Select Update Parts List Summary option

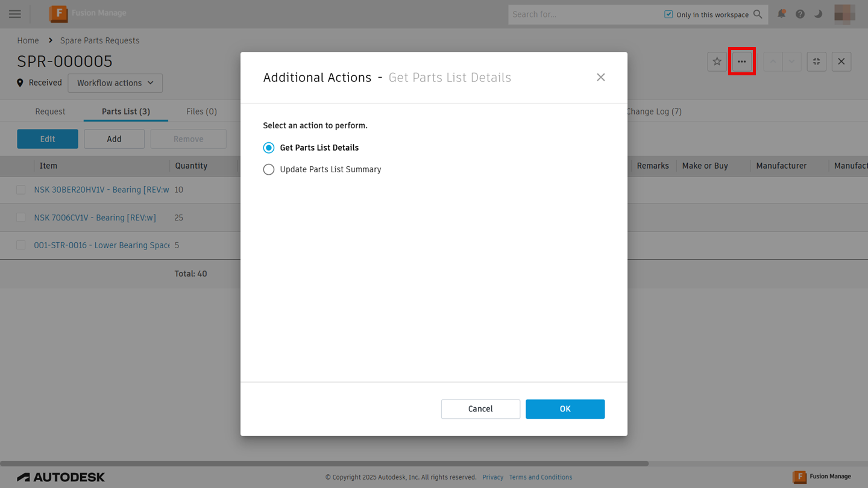coord(269,169)
